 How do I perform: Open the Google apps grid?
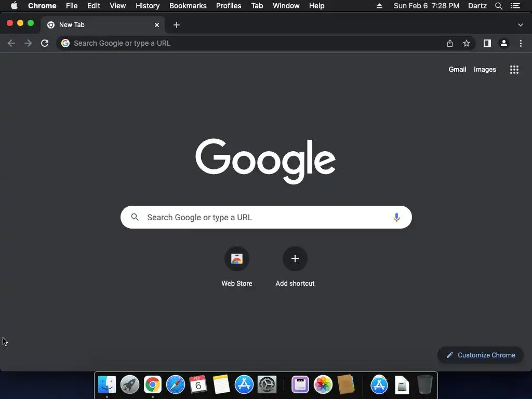tap(514, 70)
